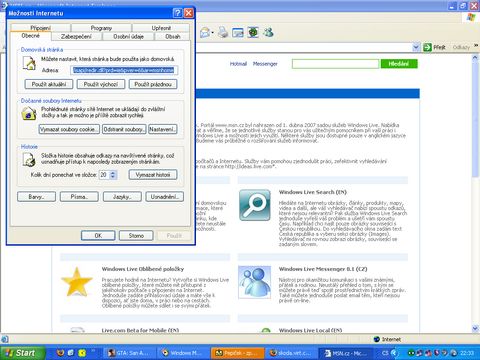This screenshot has width=480, height=360.
Task: Click the history days number field
Action: [104, 175]
